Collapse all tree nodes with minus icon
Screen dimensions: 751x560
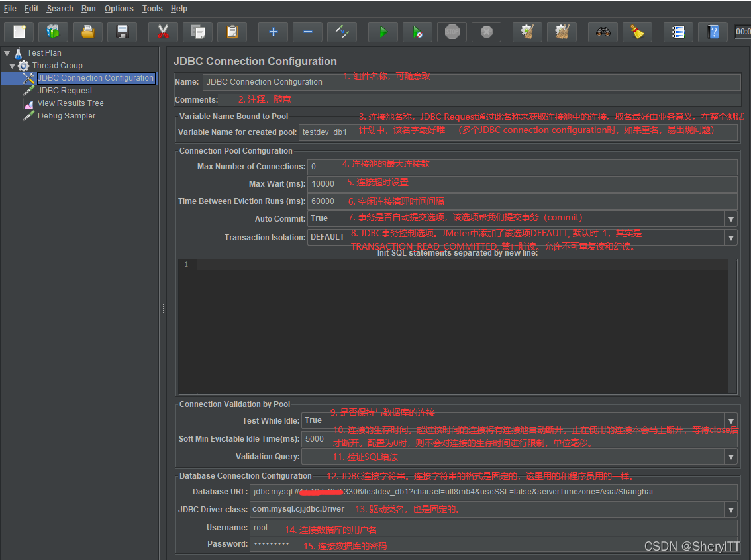(x=307, y=31)
